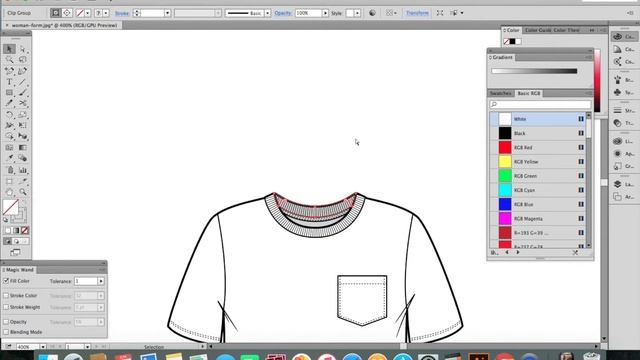Click the Transform link in control bar
The height and width of the screenshot is (360, 640).
pyautogui.click(x=417, y=13)
